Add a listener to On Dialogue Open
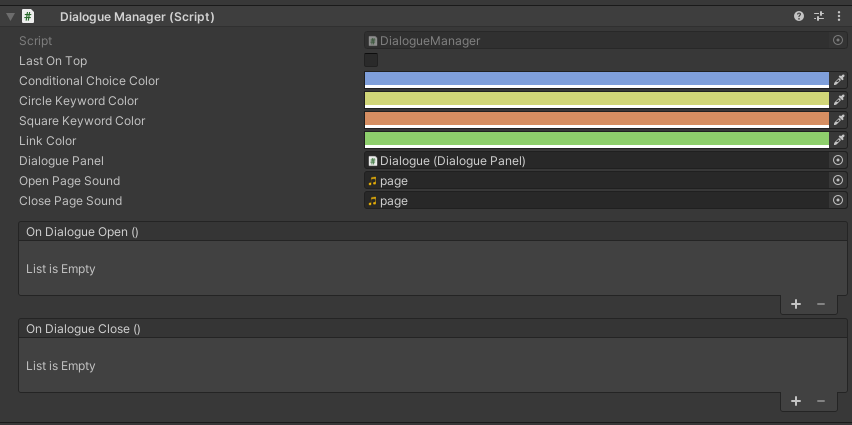Viewport: 852px width, 425px height. [x=796, y=305]
